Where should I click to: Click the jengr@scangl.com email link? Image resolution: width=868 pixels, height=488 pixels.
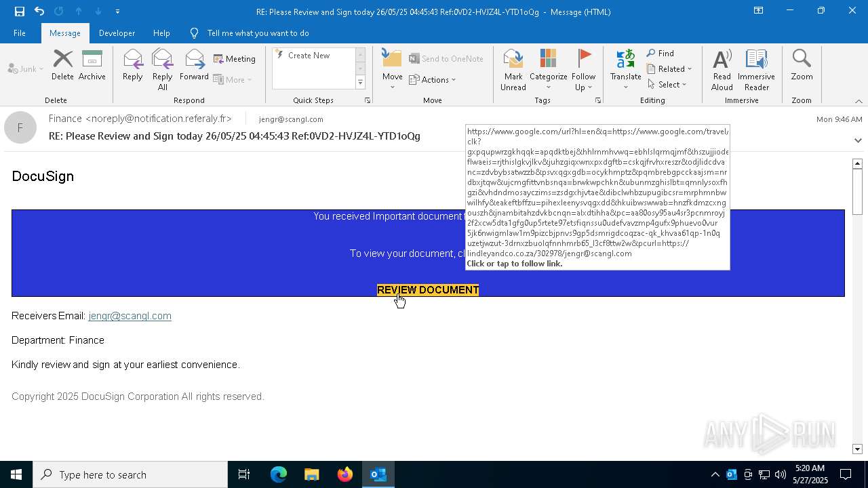(130, 316)
